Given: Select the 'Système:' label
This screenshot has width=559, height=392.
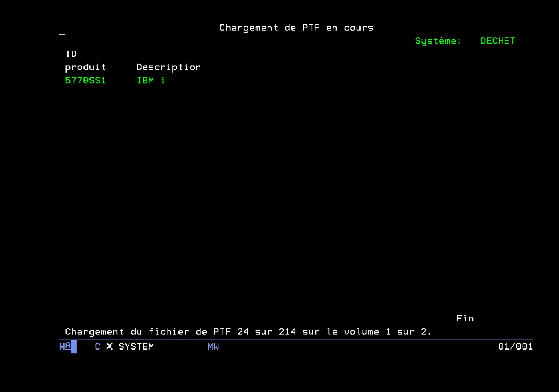Looking at the screenshot, I should pyautogui.click(x=438, y=41).
